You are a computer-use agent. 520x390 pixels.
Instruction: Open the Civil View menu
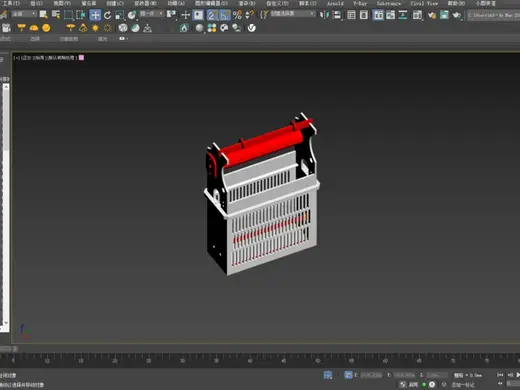click(424, 3)
